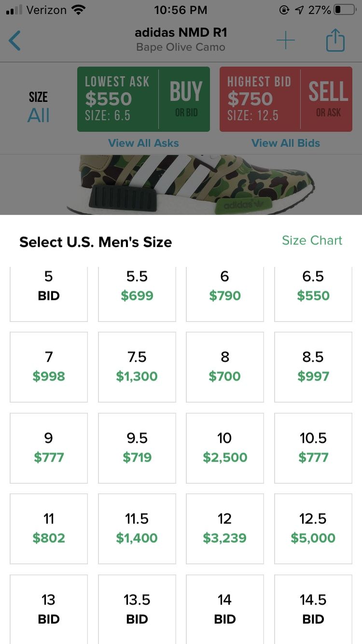The image size is (362, 644).
Task: Open View All Asks
Action: (x=143, y=143)
